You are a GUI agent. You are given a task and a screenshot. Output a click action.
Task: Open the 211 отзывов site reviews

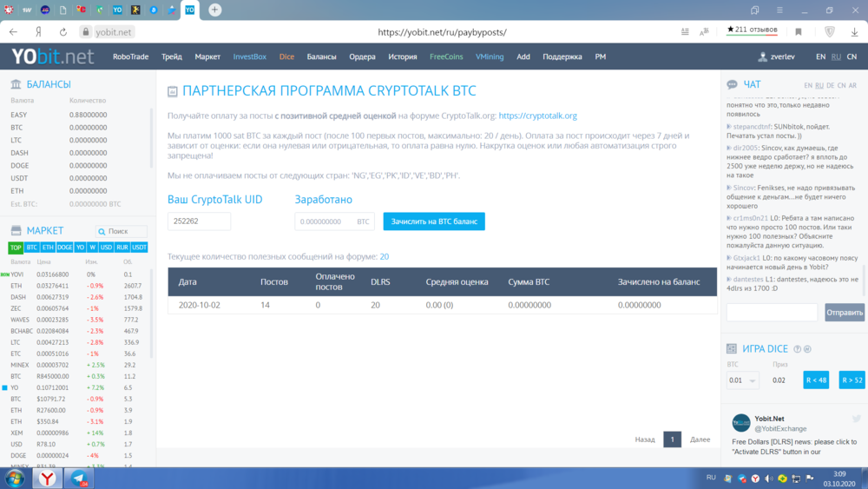pyautogui.click(x=752, y=30)
